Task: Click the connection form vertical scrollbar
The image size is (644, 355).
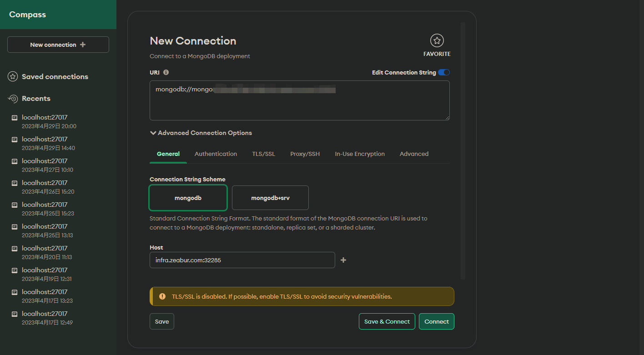Action: click(463, 150)
